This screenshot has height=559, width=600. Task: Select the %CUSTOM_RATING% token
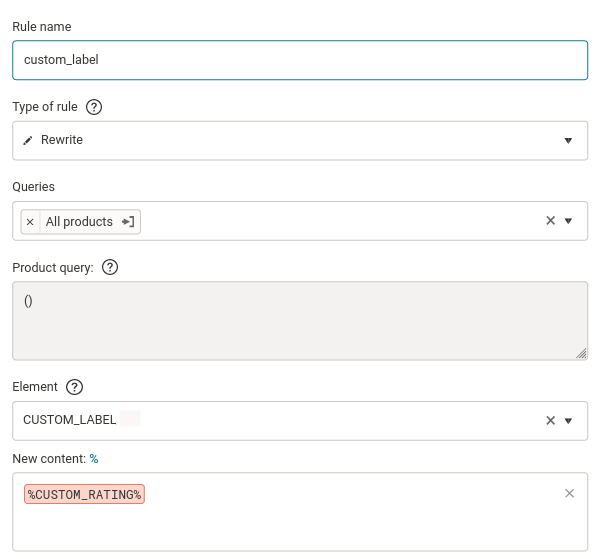click(x=84, y=494)
